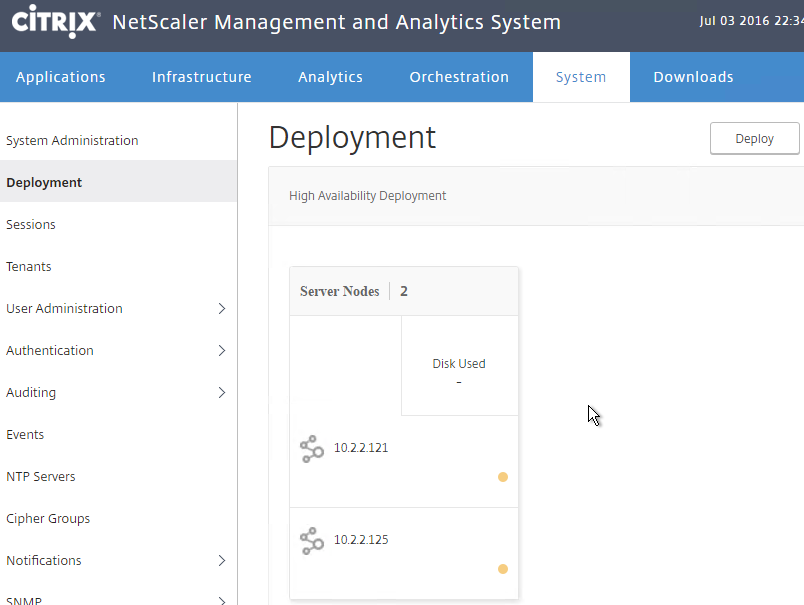This screenshot has height=605, width=804.
Task: Expand the Authentication submenu chevron
Action: 222,351
